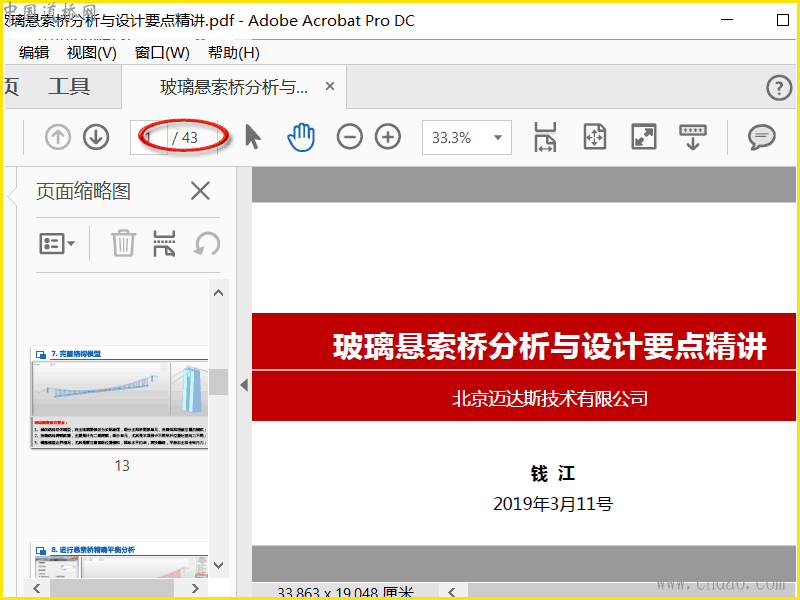This screenshot has width=800, height=600.
Task: Enter full screen view mode
Action: [644, 137]
